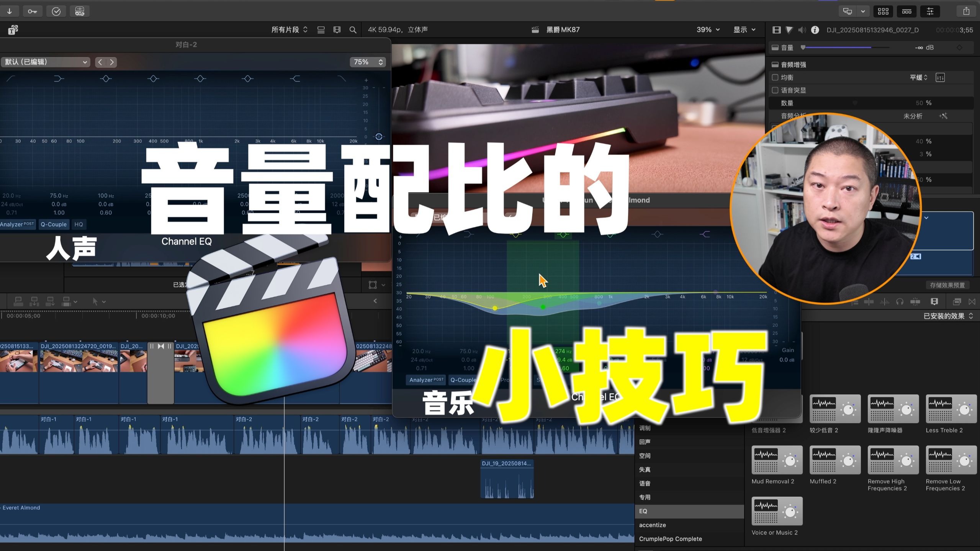Select the Everet Almond music track
This screenshot has width=980, height=551.
[x=317, y=523]
